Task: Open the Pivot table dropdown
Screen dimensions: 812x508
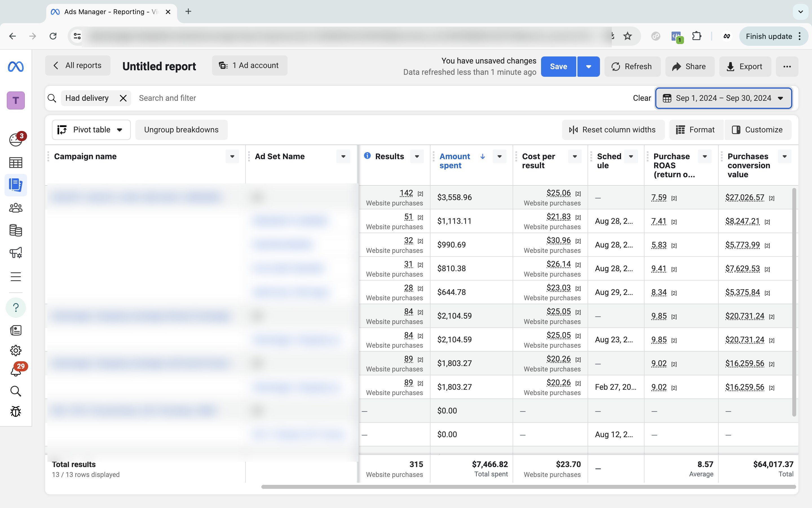Action: [91, 130]
